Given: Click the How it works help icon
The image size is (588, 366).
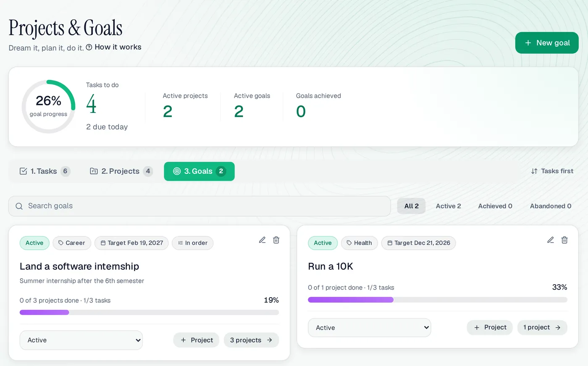Looking at the screenshot, I should tap(89, 47).
